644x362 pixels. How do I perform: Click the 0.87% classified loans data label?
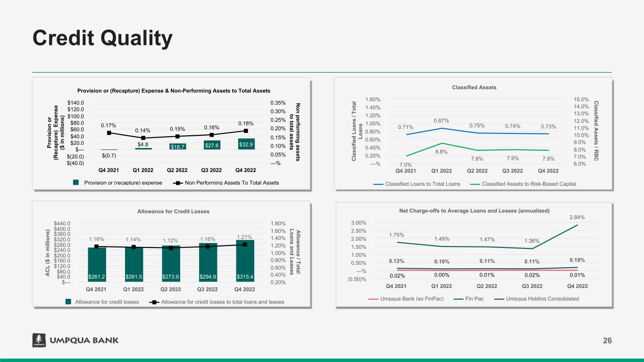442,121
